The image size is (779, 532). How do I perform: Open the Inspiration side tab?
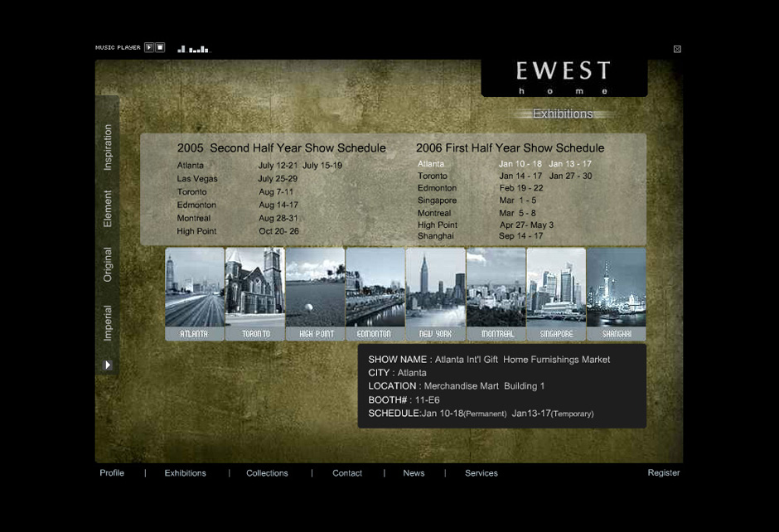[x=107, y=147]
